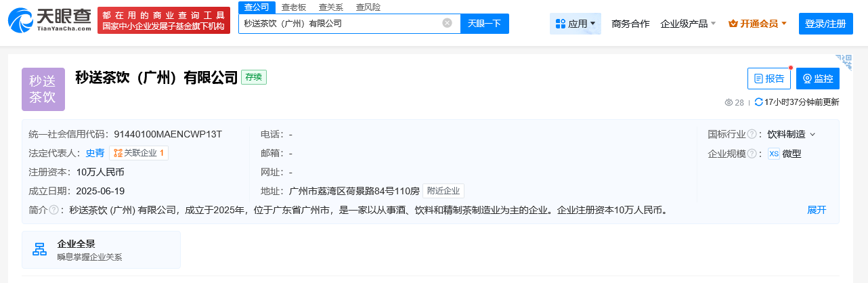
Task: Click the refresh update icon
Action: click(758, 102)
